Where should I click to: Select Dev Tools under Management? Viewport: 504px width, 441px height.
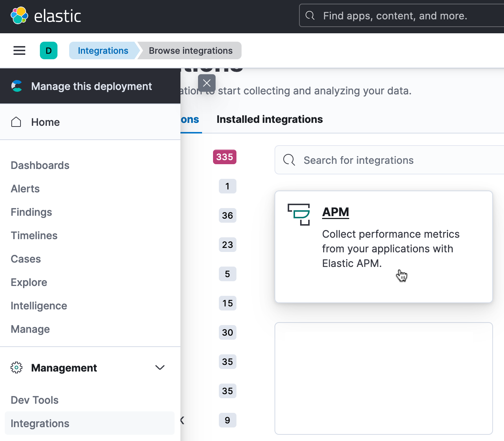click(35, 400)
